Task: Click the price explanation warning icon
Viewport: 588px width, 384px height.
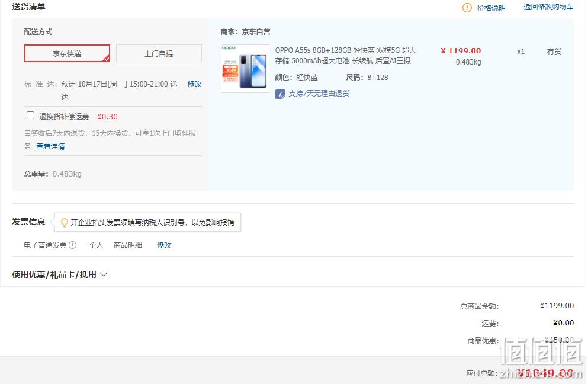Action: pyautogui.click(x=467, y=8)
